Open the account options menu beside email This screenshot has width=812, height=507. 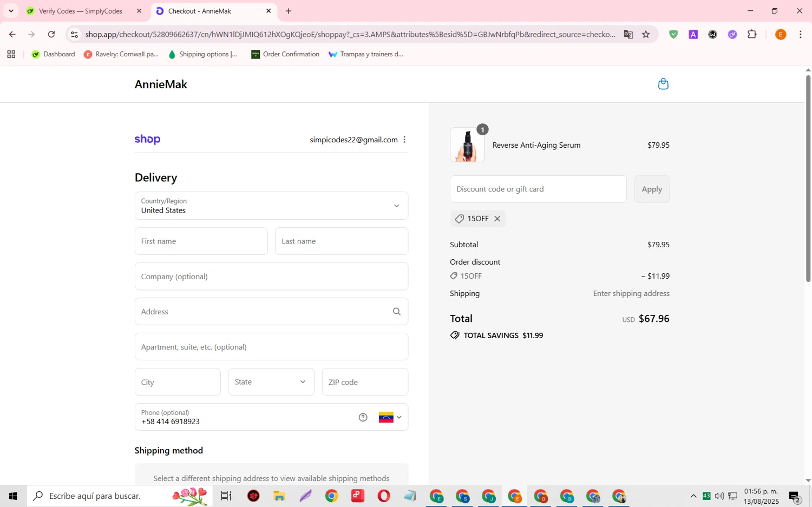[x=404, y=140]
